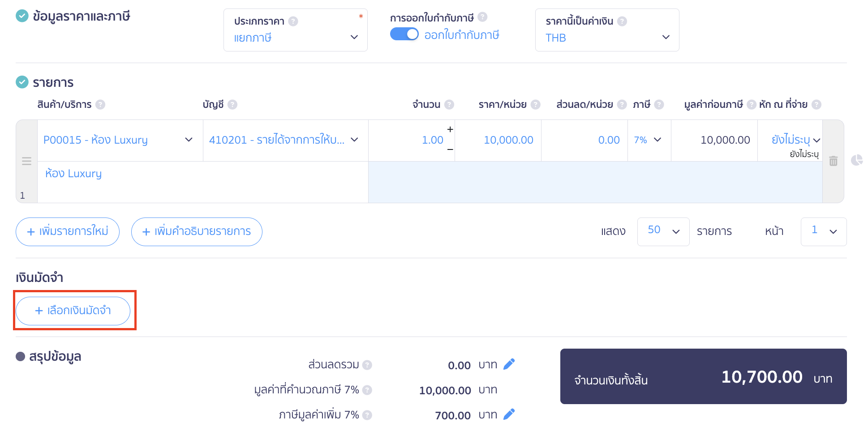The height and width of the screenshot is (435, 868).
Task: Change rows shown via the 50 dropdown
Action: point(663,231)
